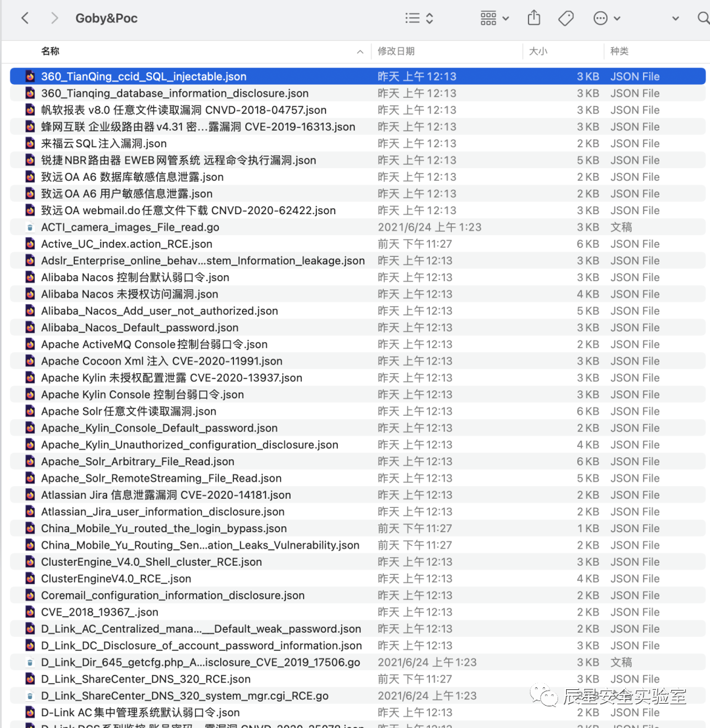Viewport: 710px width, 728px height.
Task: Sort by the 名称 column header
Action: point(50,51)
